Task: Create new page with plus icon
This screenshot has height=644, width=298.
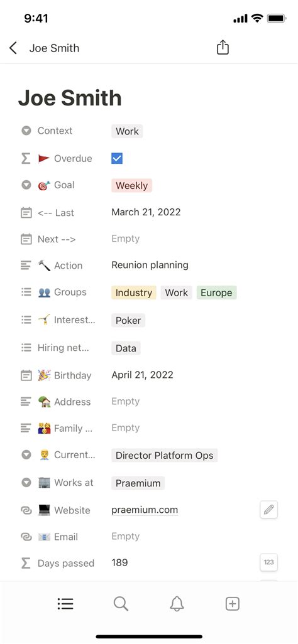Action: pos(233,604)
